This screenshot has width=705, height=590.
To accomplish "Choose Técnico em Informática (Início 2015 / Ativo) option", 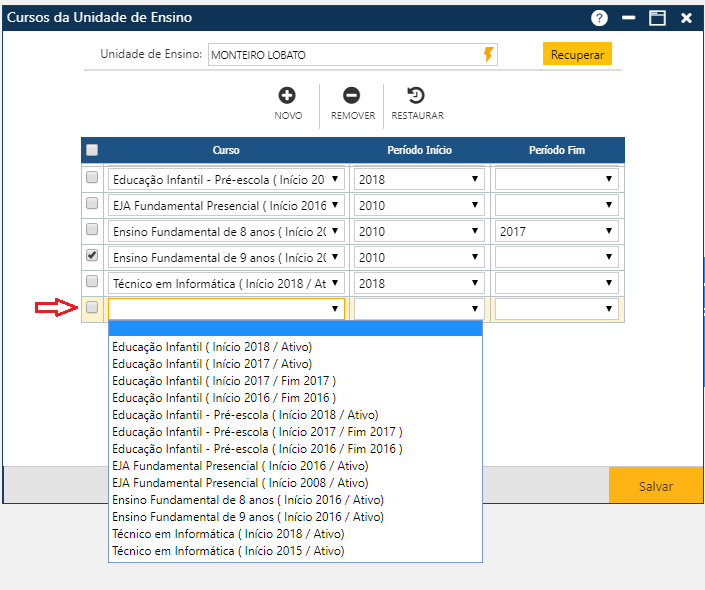I will pos(228,551).
